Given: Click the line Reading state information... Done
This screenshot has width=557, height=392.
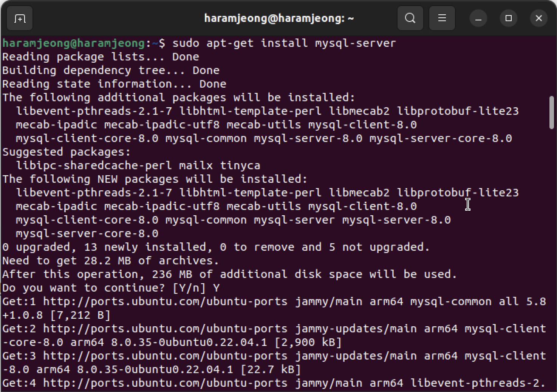Looking at the screenshot, I should coord(114,84).
